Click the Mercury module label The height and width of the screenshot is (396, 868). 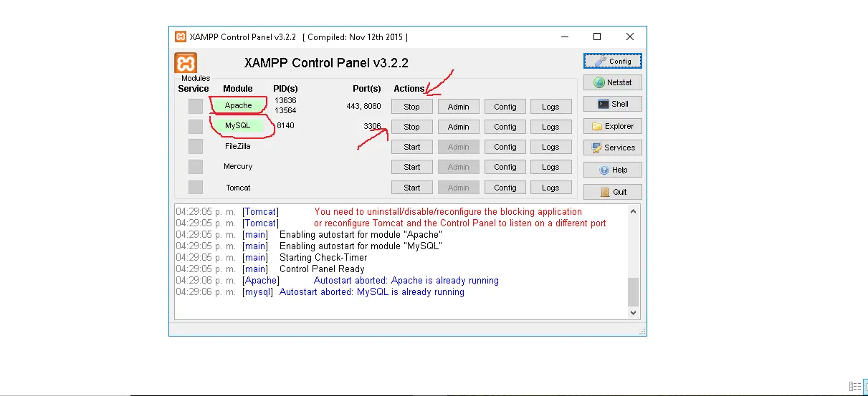[238, 166]
